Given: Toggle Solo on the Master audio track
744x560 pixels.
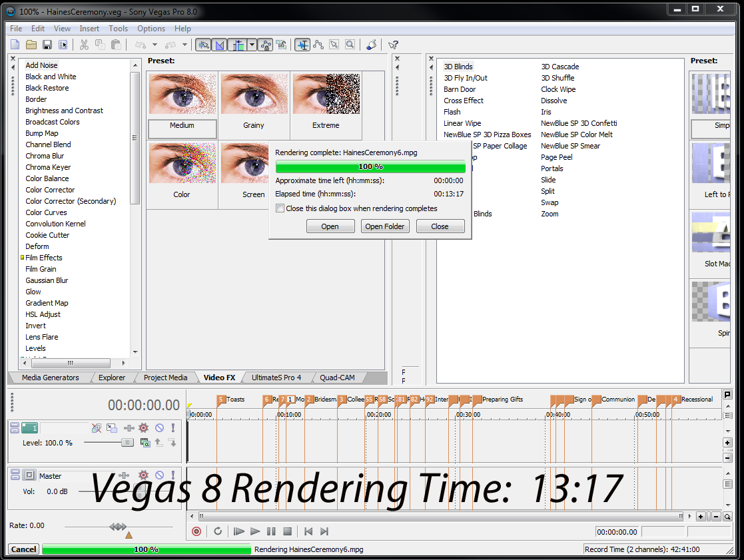Looking at the screenshot, I should (173, 475).
